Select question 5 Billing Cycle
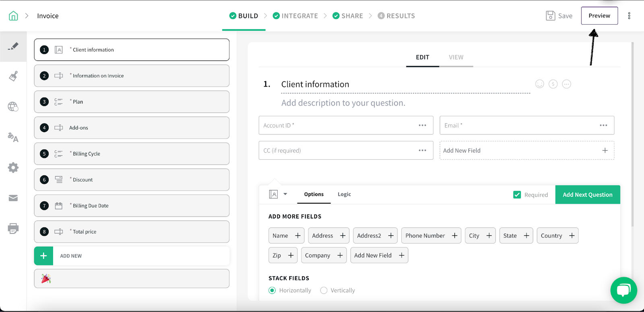 (x=132, y=154)
